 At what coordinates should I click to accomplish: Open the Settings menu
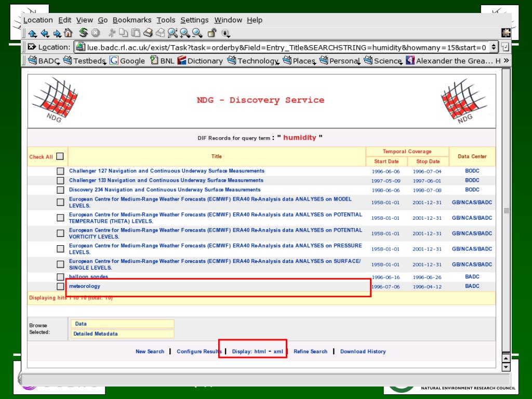point(194,20)
